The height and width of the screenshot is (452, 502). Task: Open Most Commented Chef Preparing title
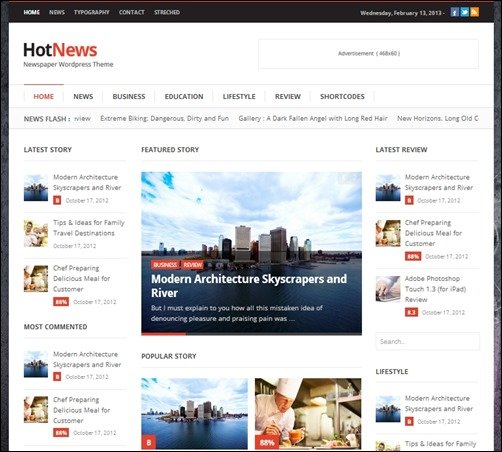coord(82,410)
